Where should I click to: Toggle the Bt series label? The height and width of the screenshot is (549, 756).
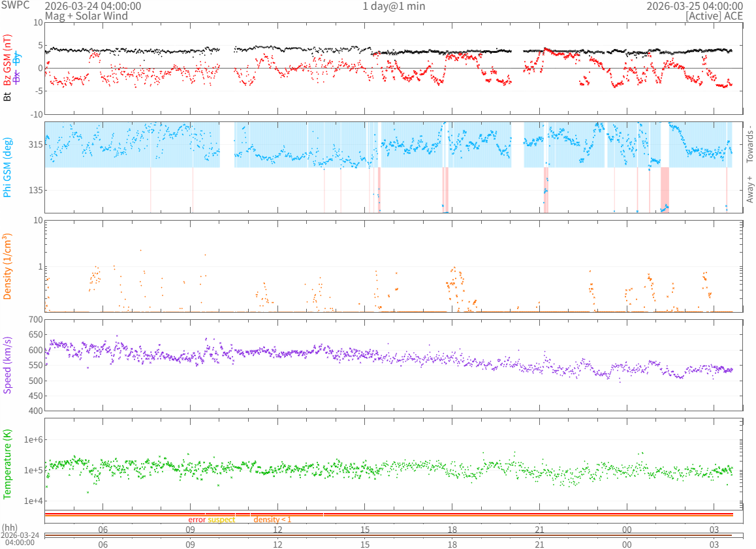coord(8,97)
